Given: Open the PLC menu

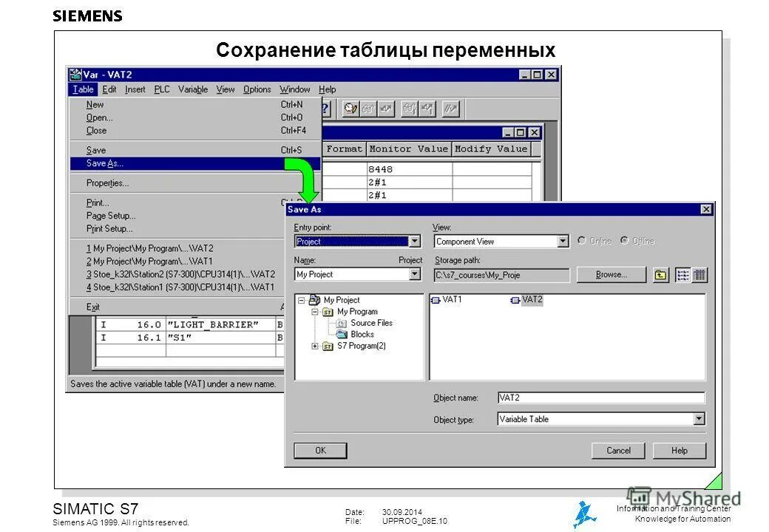Looking at the screenshot, I should pos(162,89).
